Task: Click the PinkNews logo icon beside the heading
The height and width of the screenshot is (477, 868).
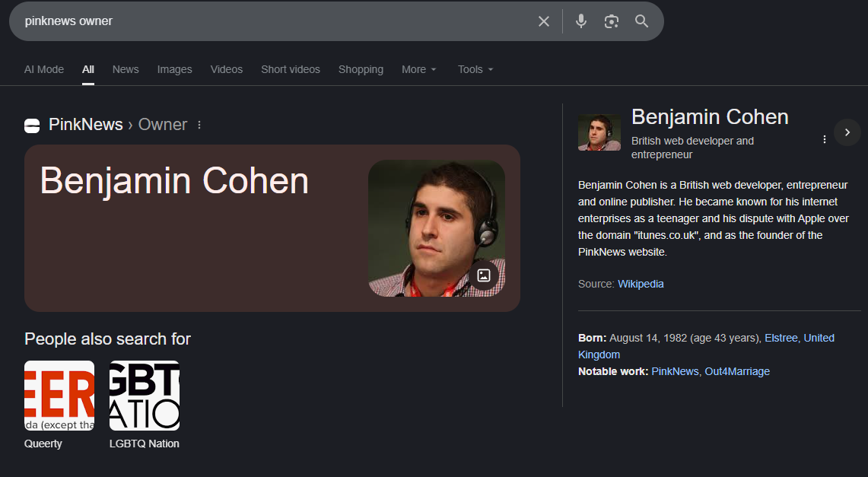Action: pyautogui.click(x=32, y=126)
